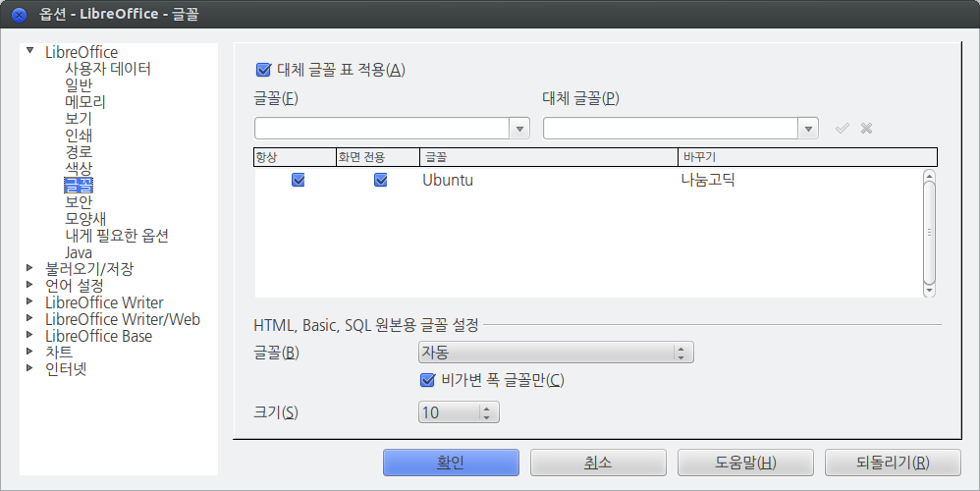
Task: Click the replacement table scroll up arrow
Action: 929,175
